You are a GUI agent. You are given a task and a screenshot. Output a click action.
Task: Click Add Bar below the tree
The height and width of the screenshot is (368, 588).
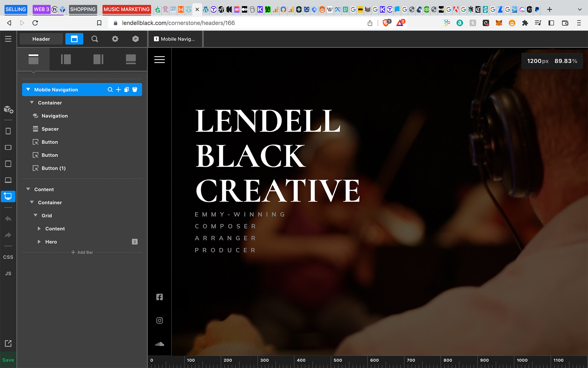click(x=82, y=252)
